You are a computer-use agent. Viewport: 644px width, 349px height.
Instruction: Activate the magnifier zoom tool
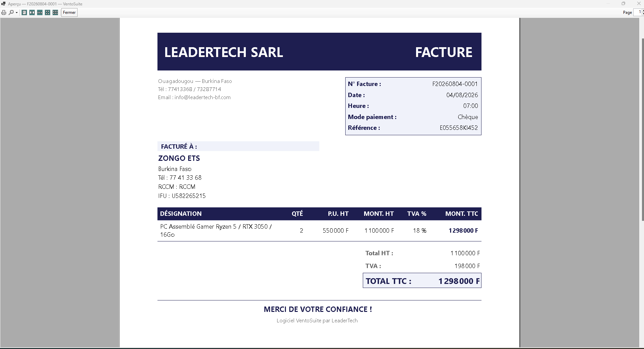[x=11, y=12]
